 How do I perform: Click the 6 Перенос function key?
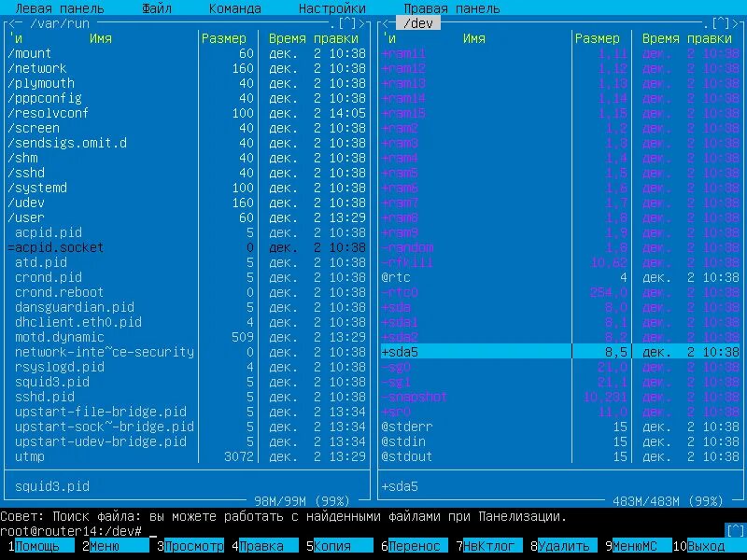[415, 546]
